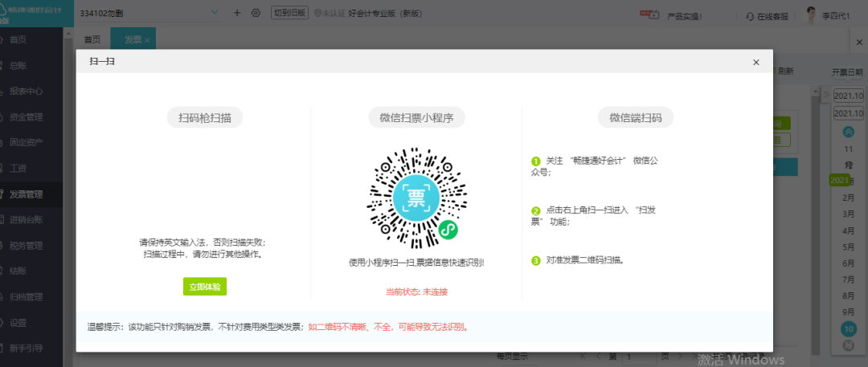Select the 微信扫票小程序 heading
This screenshot has height=367, width=868.
click(416, 117)
